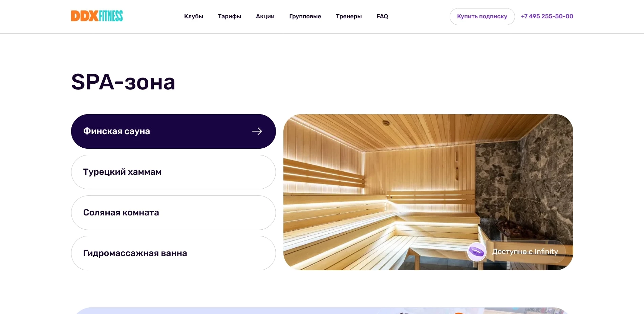Go to the Акции section
Image resolution: width=644 pixels, height=314 pixels.
click(265, 16)
